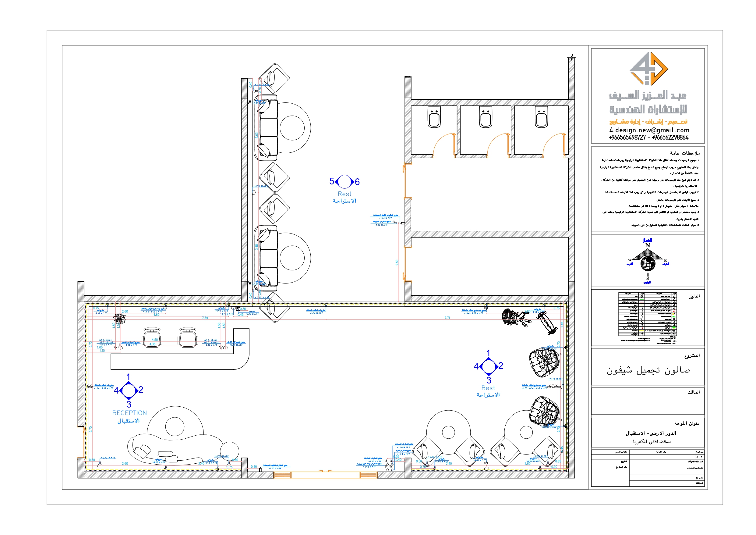Click the break line symbol atop the right wall
The image size is (756, 535).
572,58
